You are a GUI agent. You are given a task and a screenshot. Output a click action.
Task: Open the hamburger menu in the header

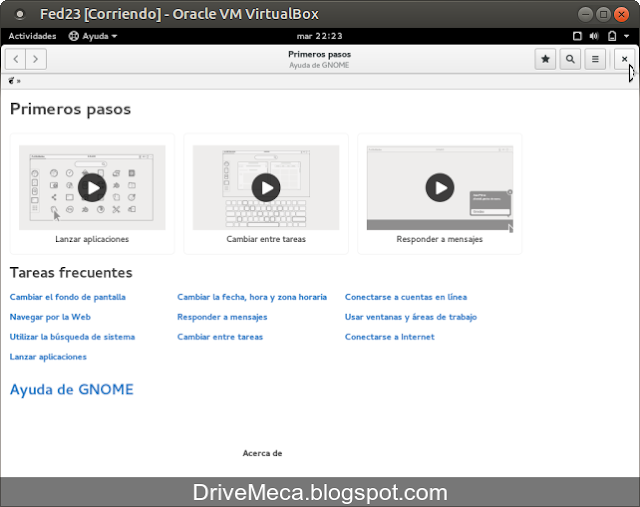[595, 59]
